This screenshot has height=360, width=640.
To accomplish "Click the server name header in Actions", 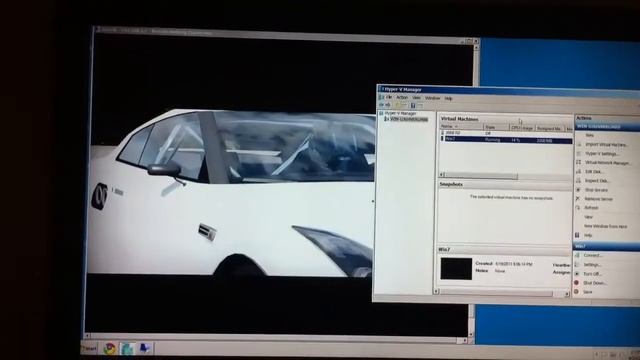I will pos(607,127).
